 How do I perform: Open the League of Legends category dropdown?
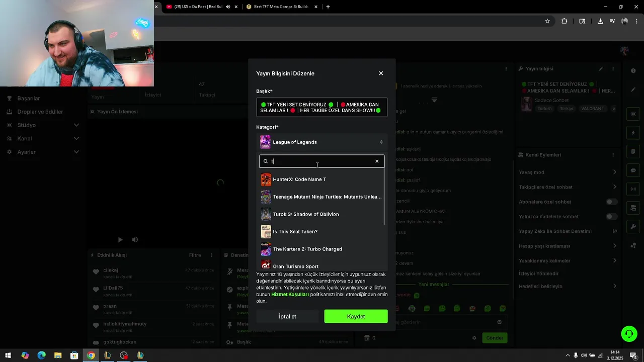point(321,142)
